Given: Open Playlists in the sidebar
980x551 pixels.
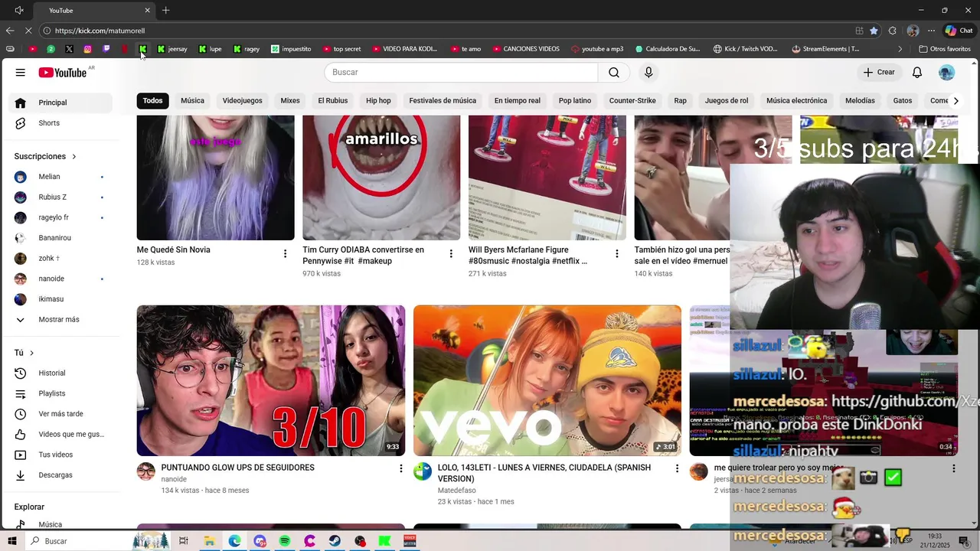Looking at the screenshot, I should tap(61, 393).
